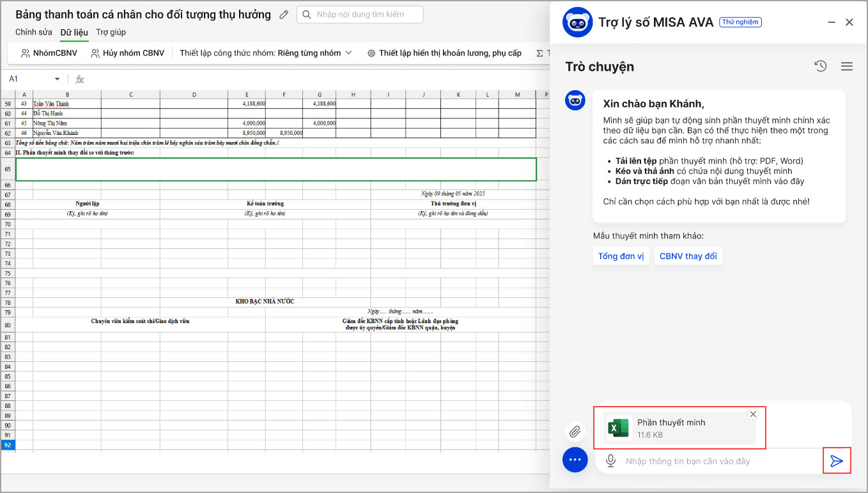868x493 pixels.
Task: Click the NhómCBNV toolbar button
Action: (x=49, y=53)
